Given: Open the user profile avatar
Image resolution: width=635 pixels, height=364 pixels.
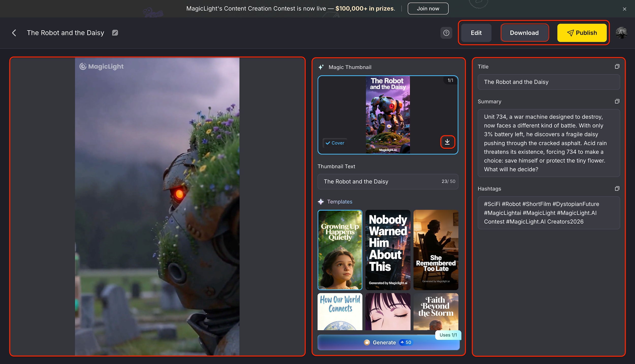Looking at the screenshot, I should point(621,33).
